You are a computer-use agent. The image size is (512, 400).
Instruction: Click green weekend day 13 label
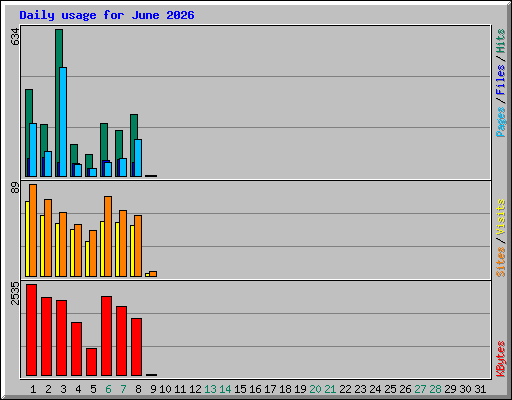click(x=210, y=389)
